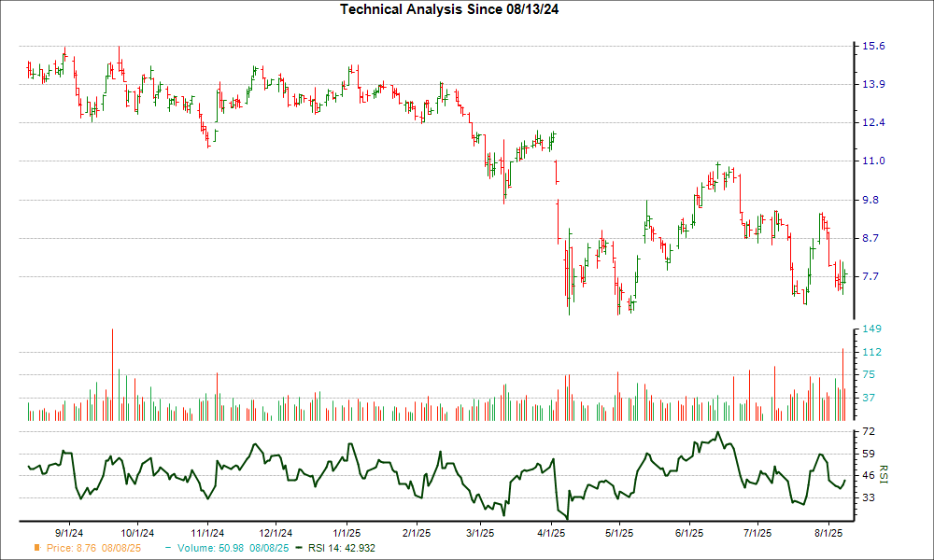Click the 59 RSI axis label
This screenshot has width=934, height=560.
(869, 454)
